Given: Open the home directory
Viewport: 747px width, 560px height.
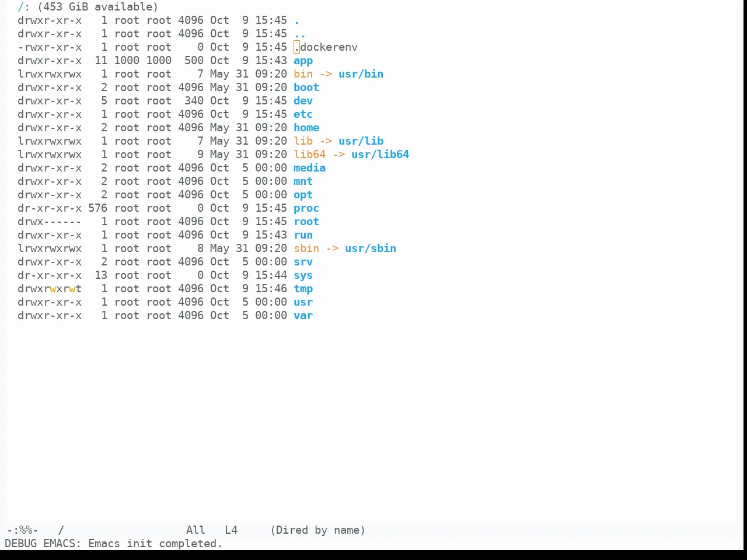Looking at the screenshot, I should tap(306, 128).
